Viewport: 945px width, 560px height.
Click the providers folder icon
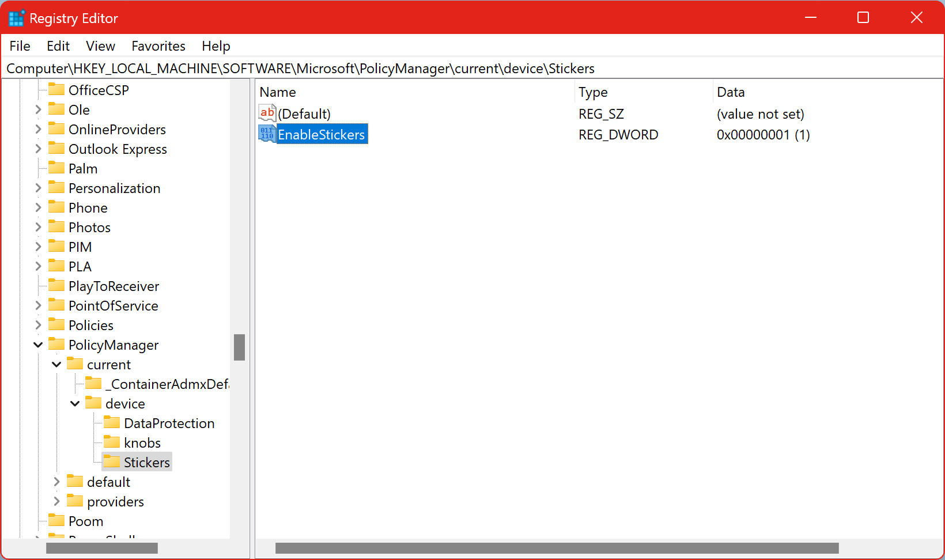click(x=75, y=501)
